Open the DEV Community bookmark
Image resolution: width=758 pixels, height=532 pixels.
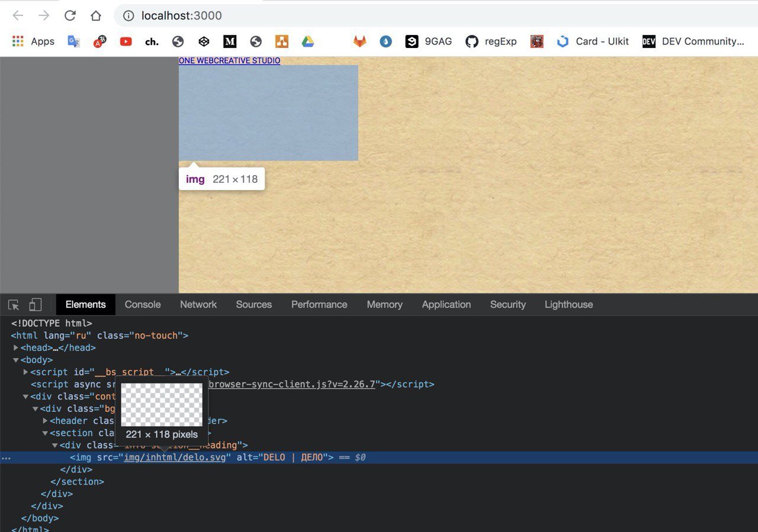pos(693,41)
